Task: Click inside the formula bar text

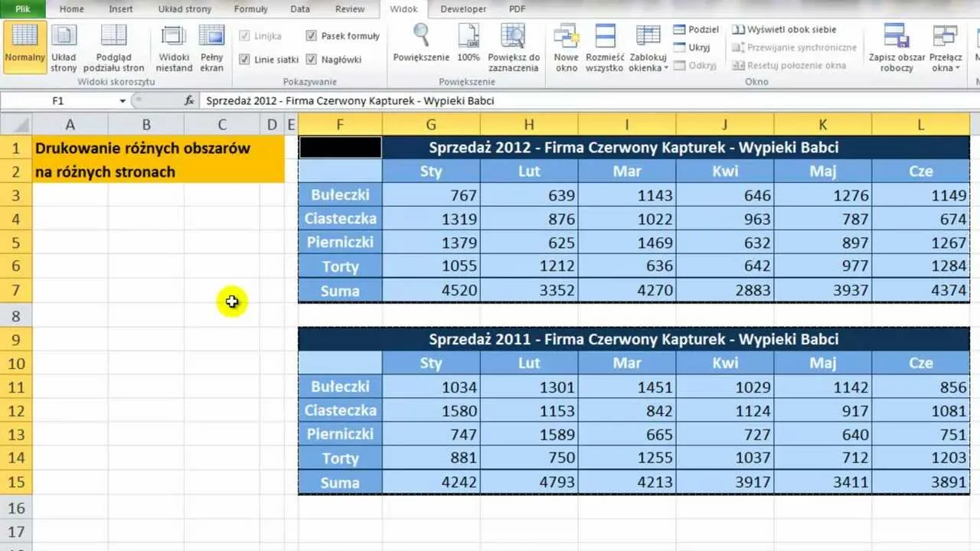Action: click(x=536, y=101)
